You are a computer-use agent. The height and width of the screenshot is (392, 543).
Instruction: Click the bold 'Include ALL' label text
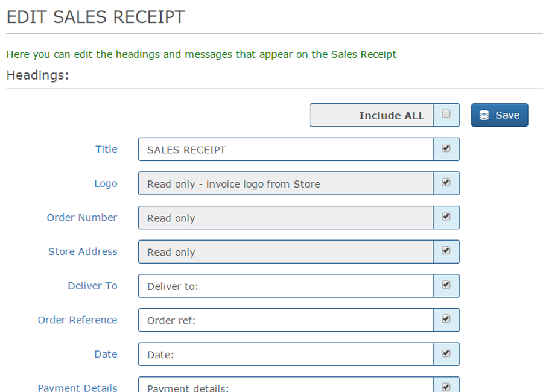pyautogui.click(x=392, y=116)
